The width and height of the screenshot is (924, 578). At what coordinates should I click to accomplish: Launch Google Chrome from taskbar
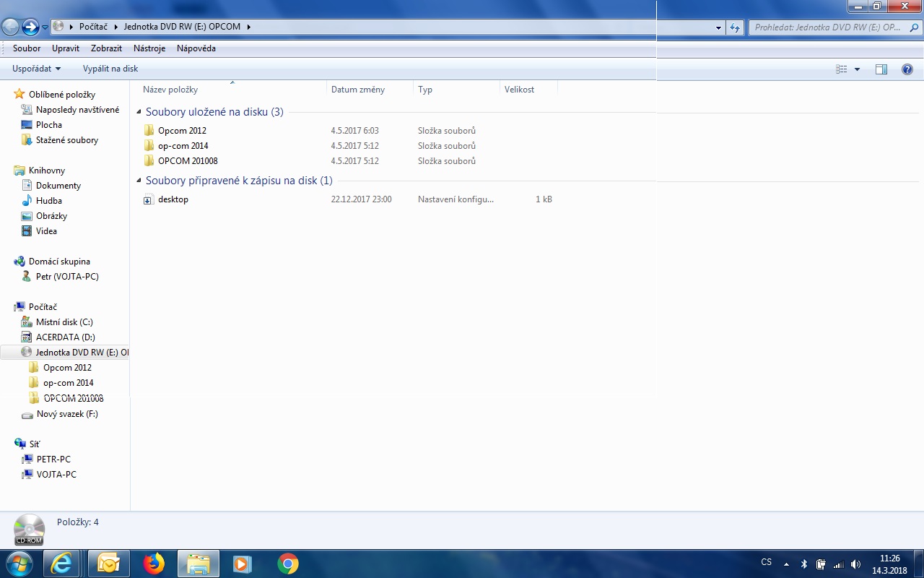pos(288,564)
